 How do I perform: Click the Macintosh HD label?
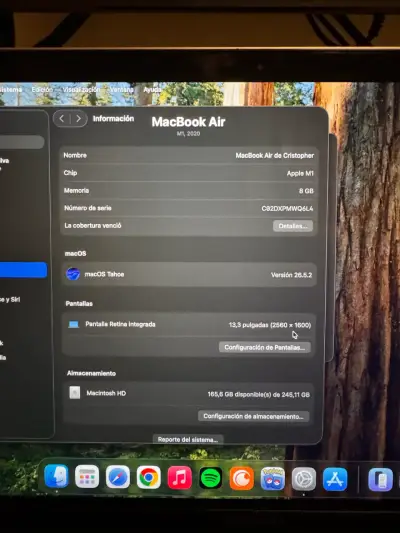tap(106, 393)
